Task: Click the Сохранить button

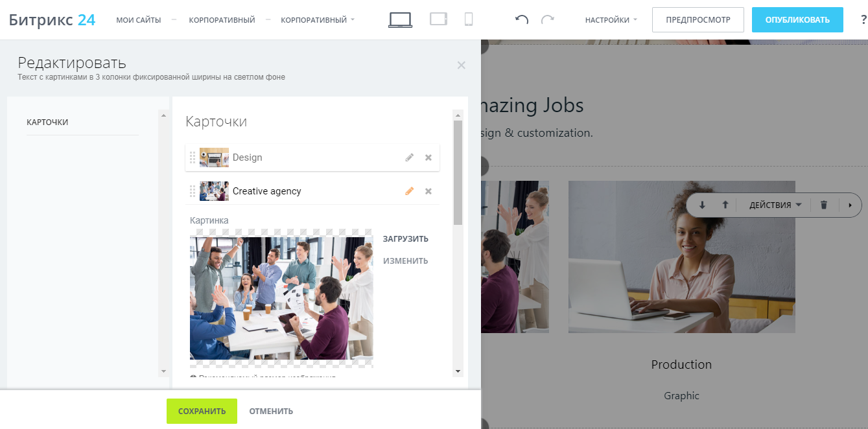Action: coord(202,411)
